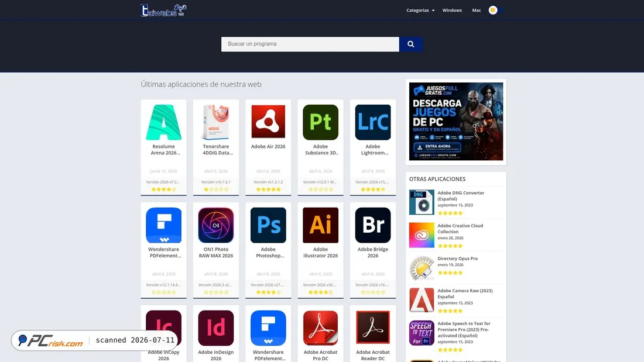
Task: Open the ON1 Photo RAW MAX 2026 link
Action: tap(215, 253)
